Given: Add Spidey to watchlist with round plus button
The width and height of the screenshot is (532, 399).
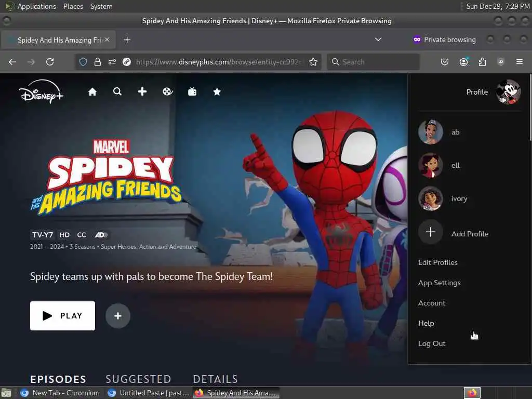Looking at the screenshot, I should (x=118, y=316).
